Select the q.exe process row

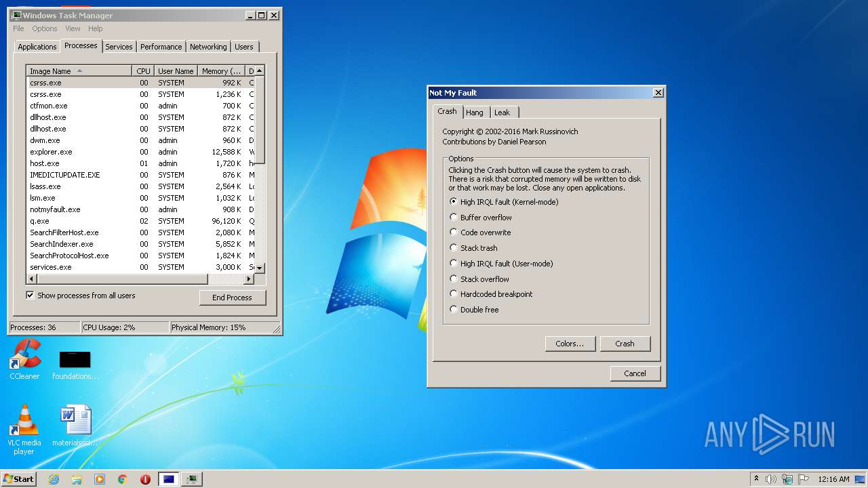coord(140,221)
